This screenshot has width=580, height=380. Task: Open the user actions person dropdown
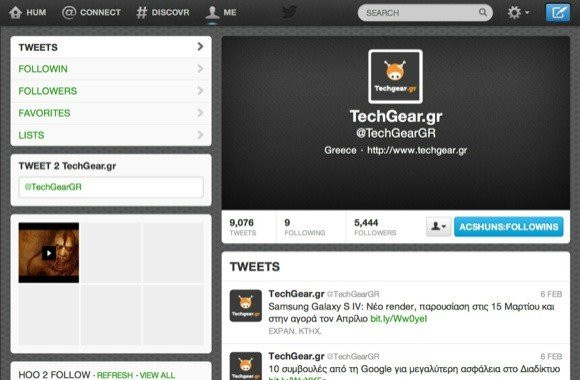(438, 226)
